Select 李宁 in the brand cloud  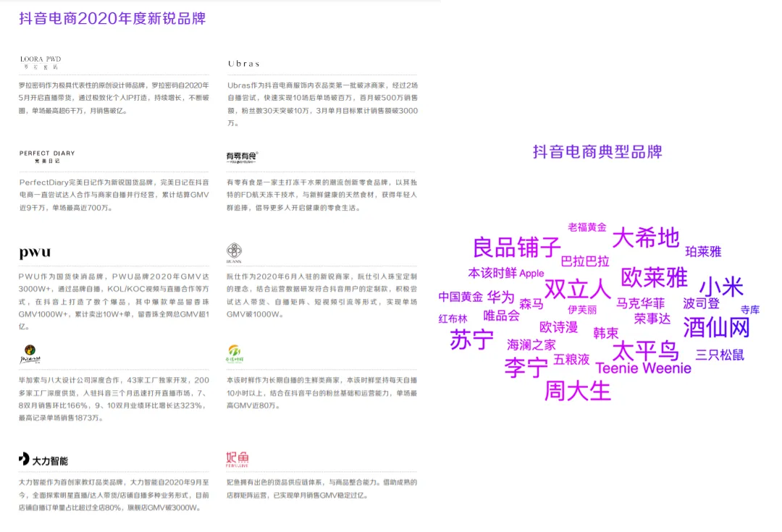(x=526, y=368)
